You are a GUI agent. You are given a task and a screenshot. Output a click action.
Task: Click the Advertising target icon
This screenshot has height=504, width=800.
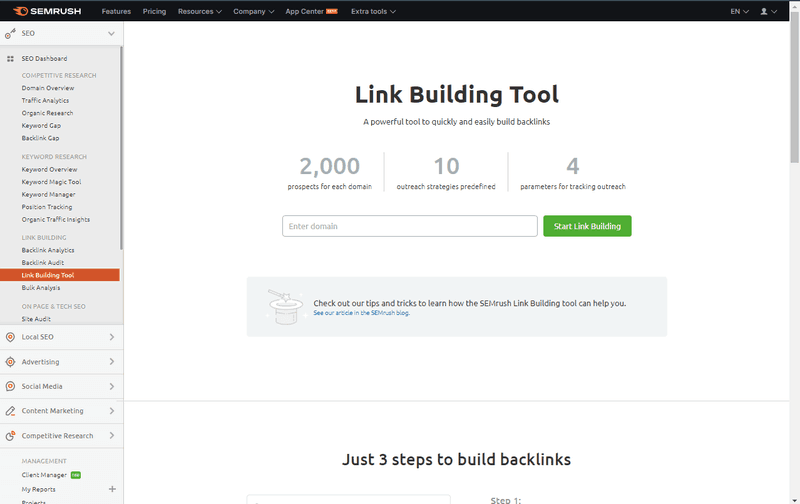10,362
